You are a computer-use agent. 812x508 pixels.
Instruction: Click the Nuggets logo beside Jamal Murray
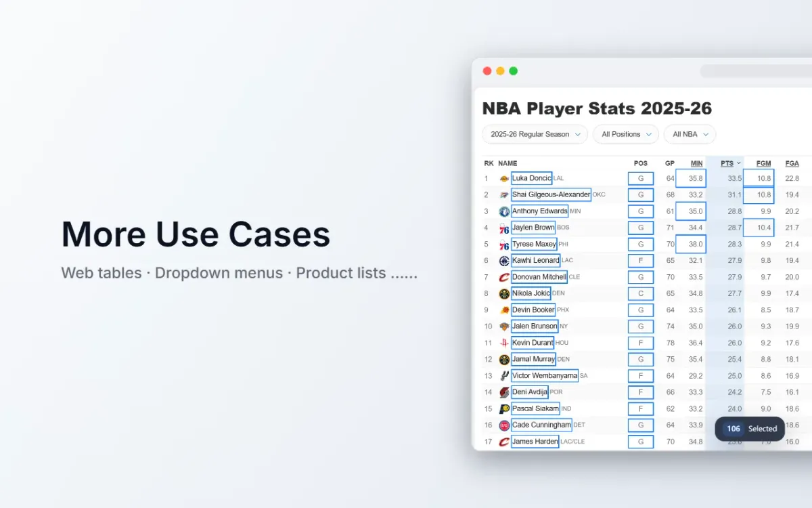[x=504, y=360]
